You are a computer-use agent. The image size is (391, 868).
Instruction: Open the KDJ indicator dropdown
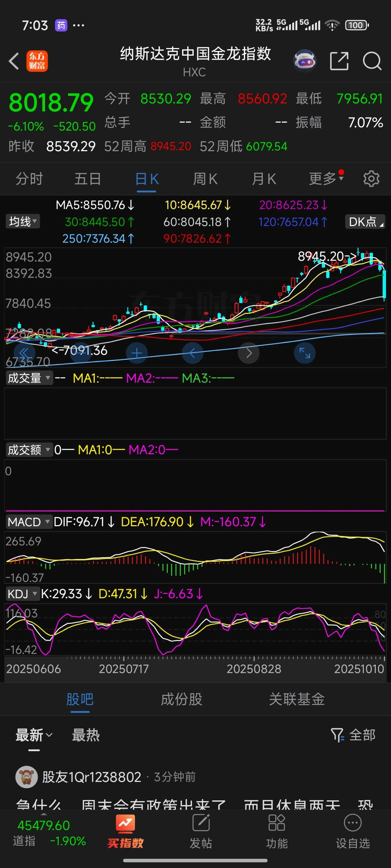point(22,594)
